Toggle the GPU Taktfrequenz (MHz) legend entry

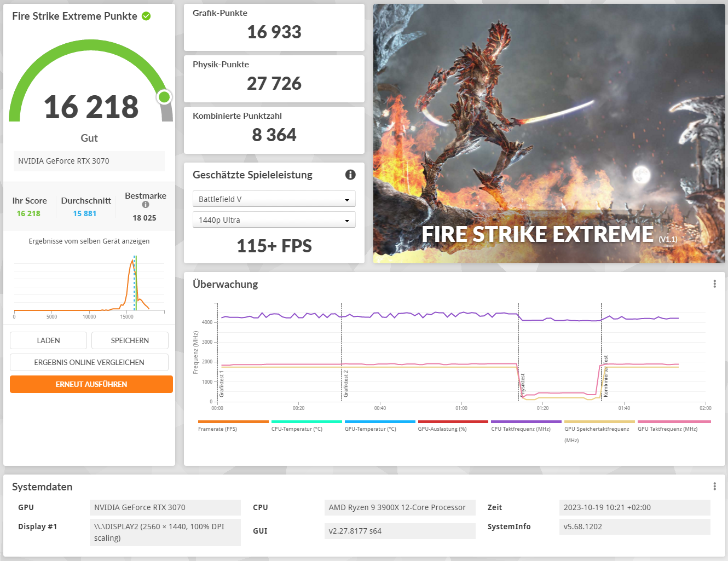coord(674,426)
